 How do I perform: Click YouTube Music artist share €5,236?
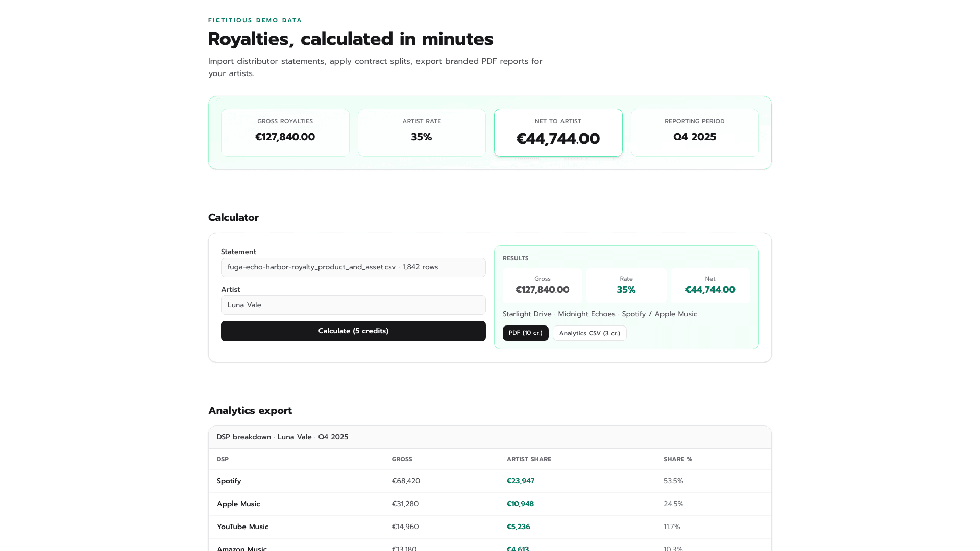pos(518,527)
